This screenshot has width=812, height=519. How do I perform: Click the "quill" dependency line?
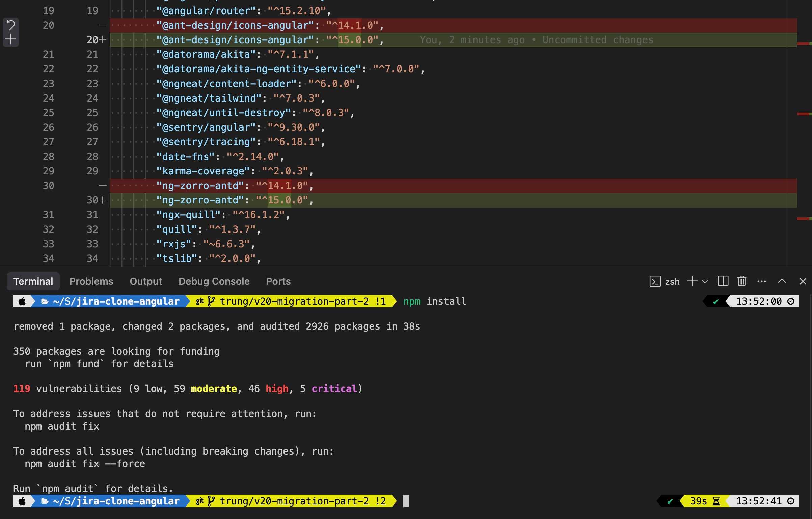point(209,229)
